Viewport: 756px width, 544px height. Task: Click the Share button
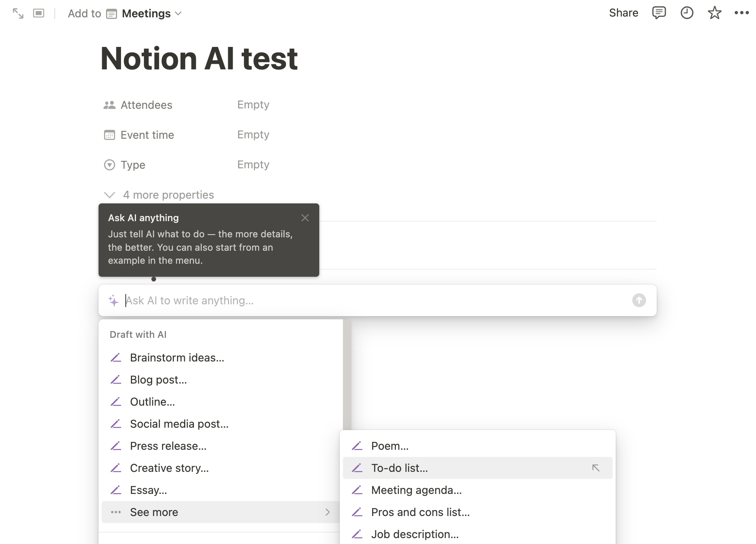click(624, 13)
